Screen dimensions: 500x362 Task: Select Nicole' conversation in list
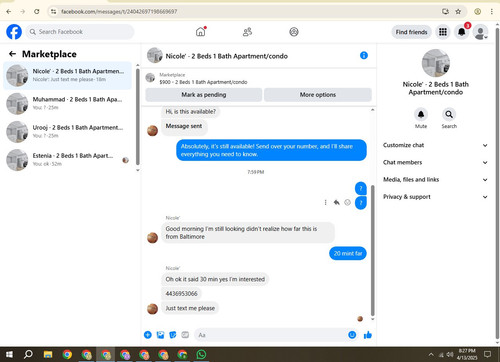point(68,75)
